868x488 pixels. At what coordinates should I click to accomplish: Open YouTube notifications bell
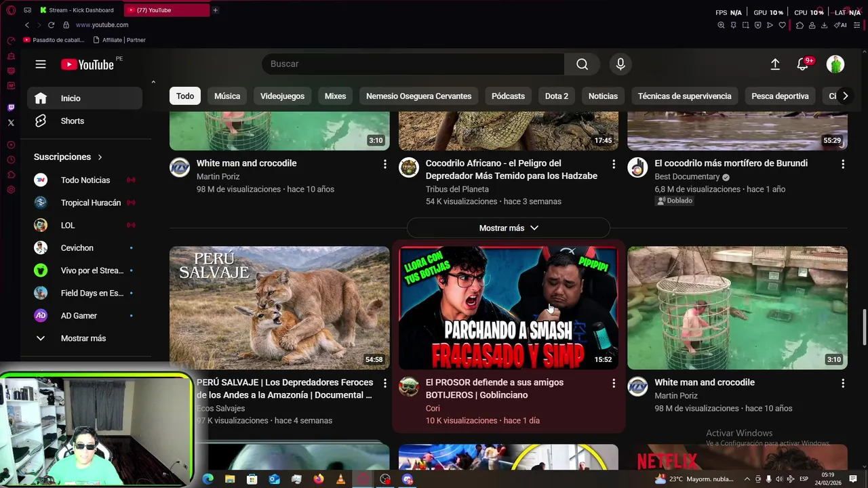[802, 64]
